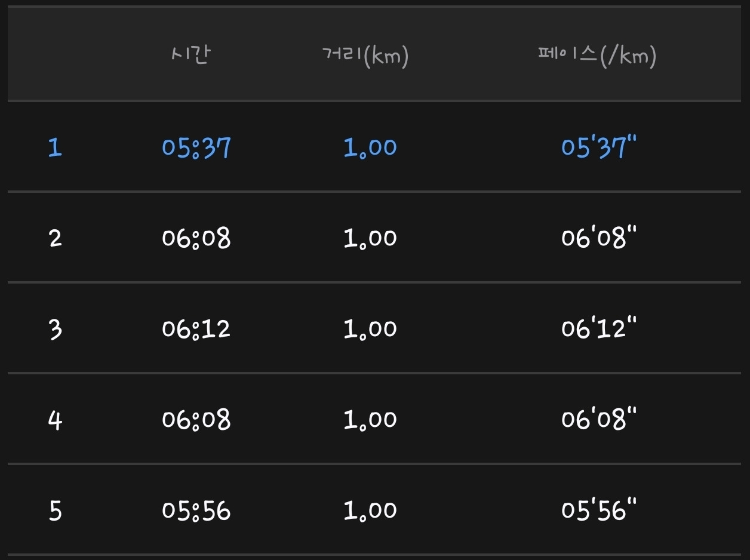Tap lap 4 time 06:08
The width and height of the screenshot is (750, 560).
196,420
